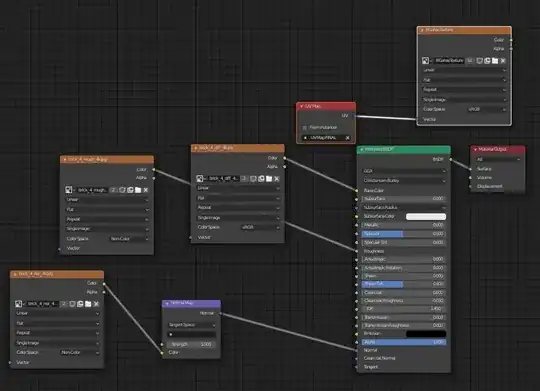This screenshot has width=540, height=391.
Task: Click new image icon in brick_4_diff node
Action: [x=261, y=178]
